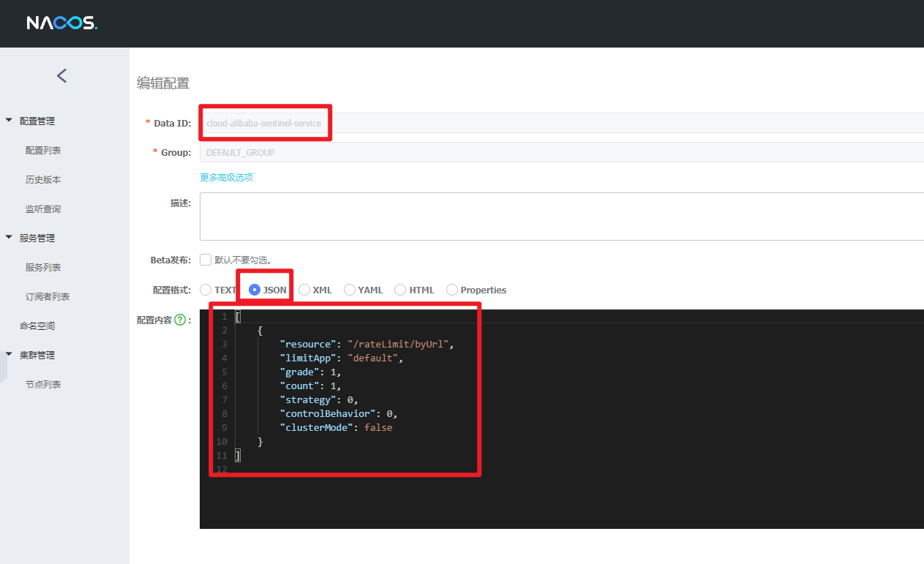Open 订阅者列表 in the sidebar
The width and height of the screenshot is (924, 564).
click(x=48, y=296)
